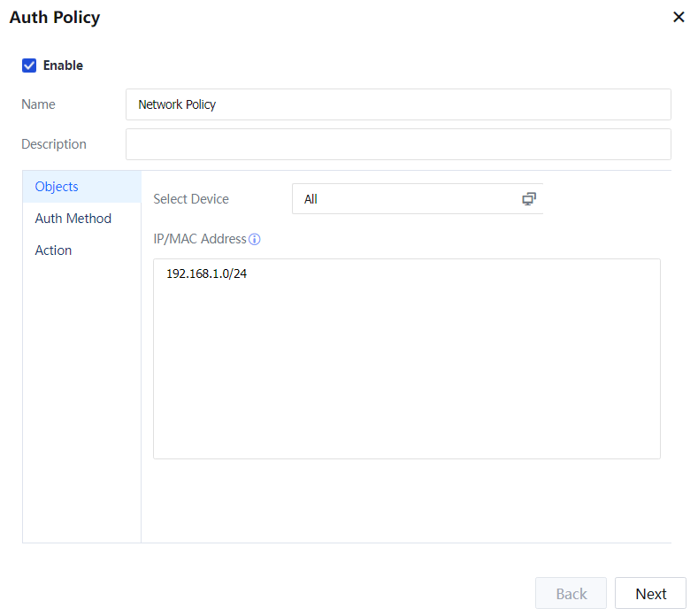This screenshot has width=698, height=616.
Task: Switch to the Objects tab
Action: coord(57,187)
